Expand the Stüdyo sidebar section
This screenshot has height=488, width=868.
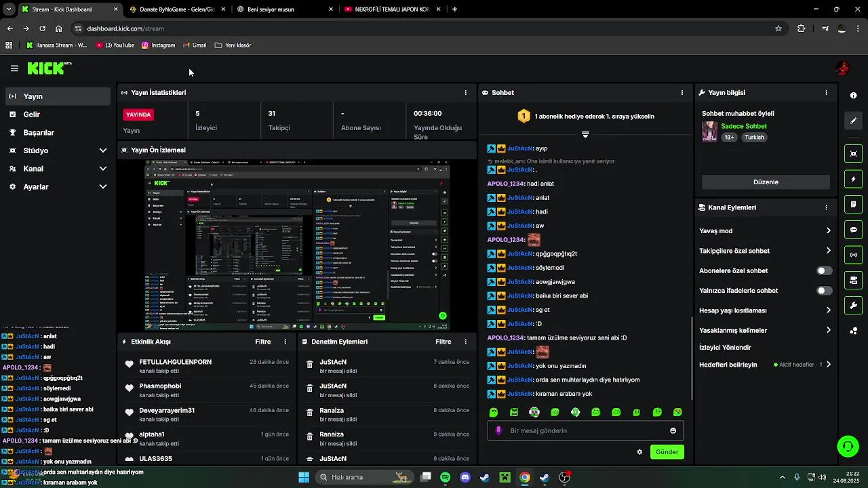[x=58, y=150]
